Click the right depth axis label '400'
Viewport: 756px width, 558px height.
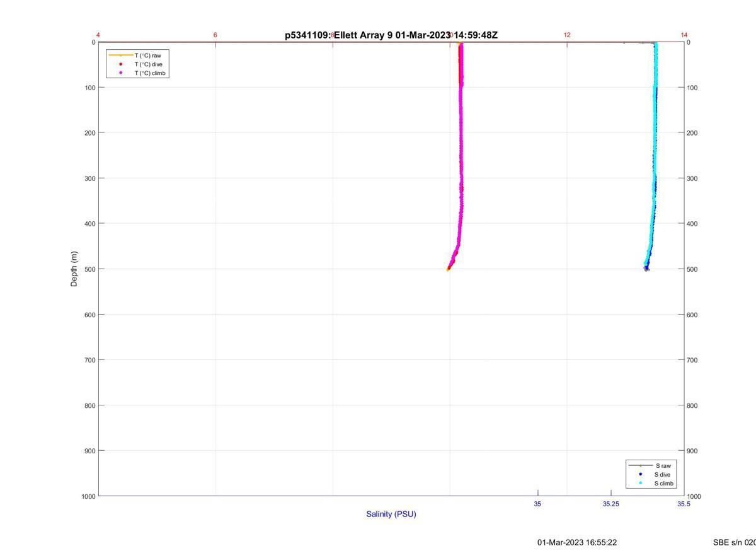692,224
